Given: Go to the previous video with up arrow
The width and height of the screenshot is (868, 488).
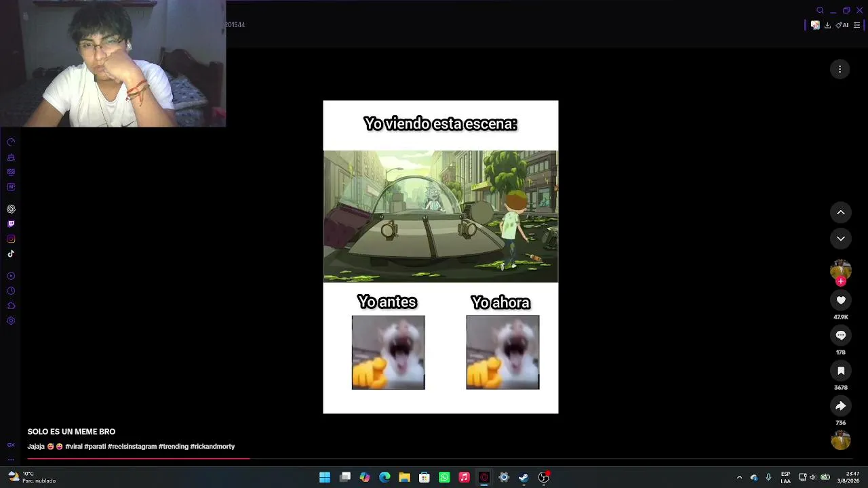Looking at the screenshot, I should [840, 213].
